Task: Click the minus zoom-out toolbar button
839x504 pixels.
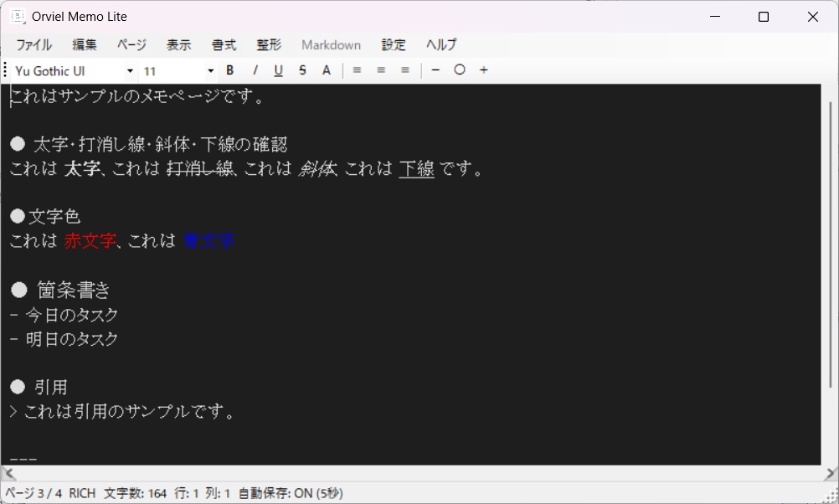Action: pyautogui.click(x=435, y=70)
